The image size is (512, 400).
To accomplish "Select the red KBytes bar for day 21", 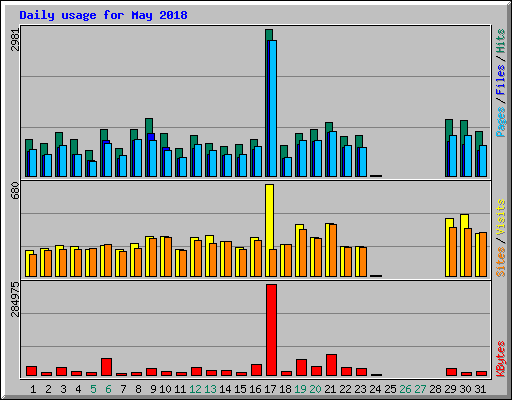I will [331, 365].
